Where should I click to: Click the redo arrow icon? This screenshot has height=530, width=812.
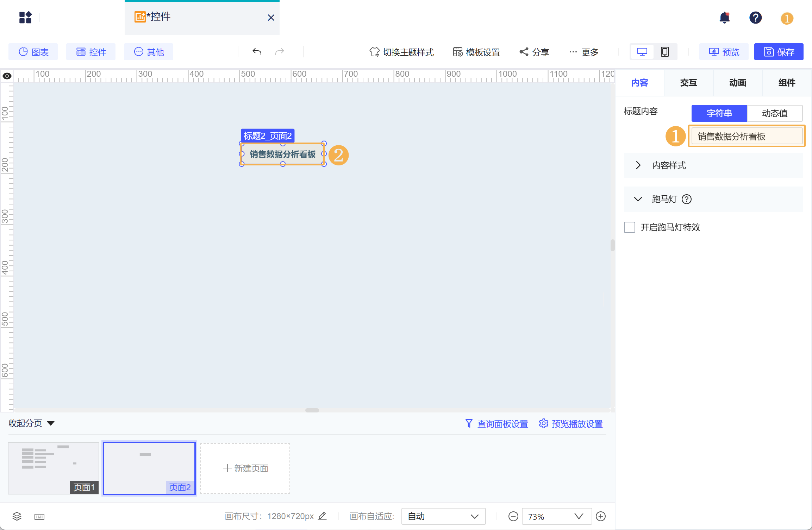point(280,52)
